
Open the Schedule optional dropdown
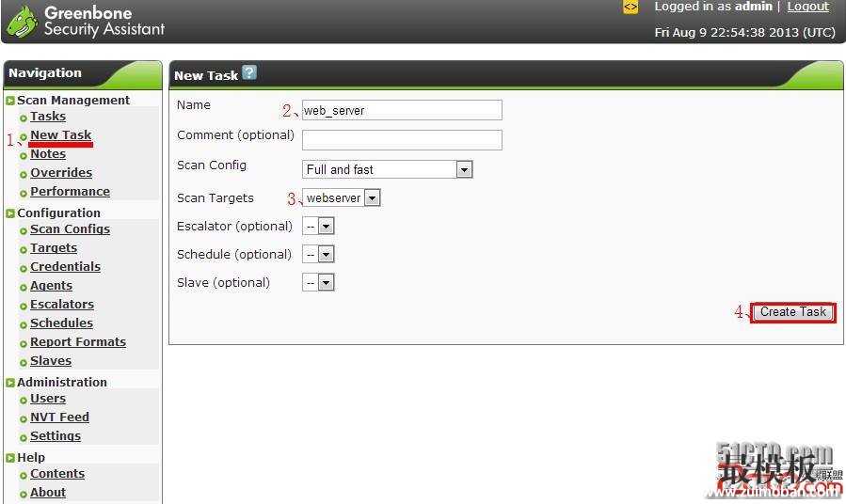click(326, 254)
